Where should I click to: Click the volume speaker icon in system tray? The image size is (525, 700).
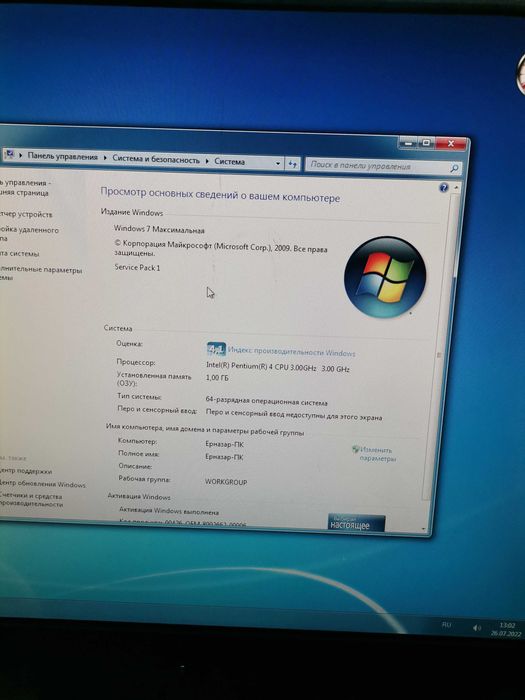pyautogui.click(x=476, y=628)
